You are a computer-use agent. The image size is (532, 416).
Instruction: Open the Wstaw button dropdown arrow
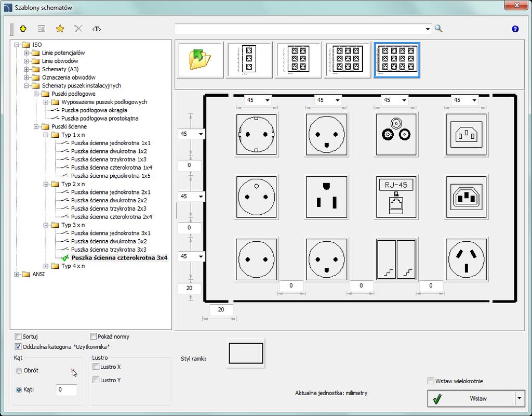click(519, 398)
